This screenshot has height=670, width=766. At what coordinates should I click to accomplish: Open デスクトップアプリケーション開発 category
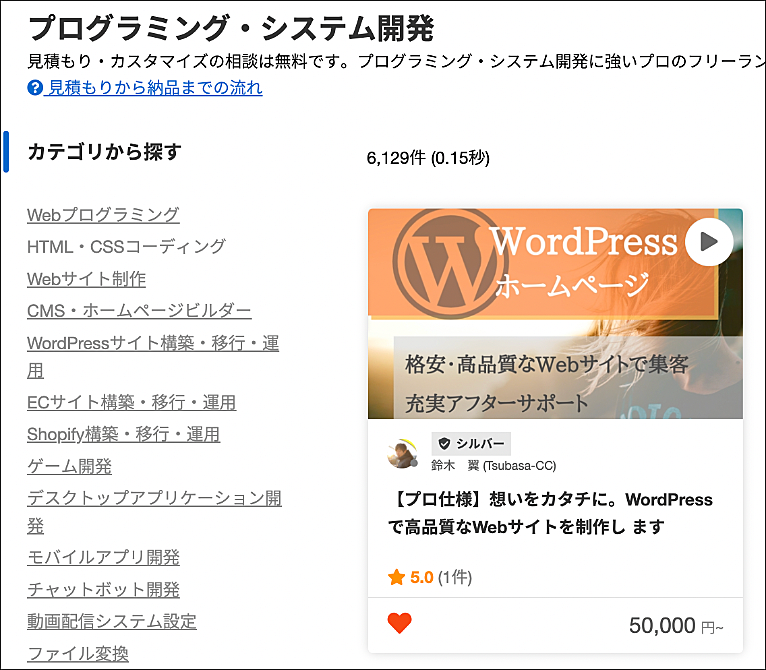pyautogui.click(x=154, y=512)
